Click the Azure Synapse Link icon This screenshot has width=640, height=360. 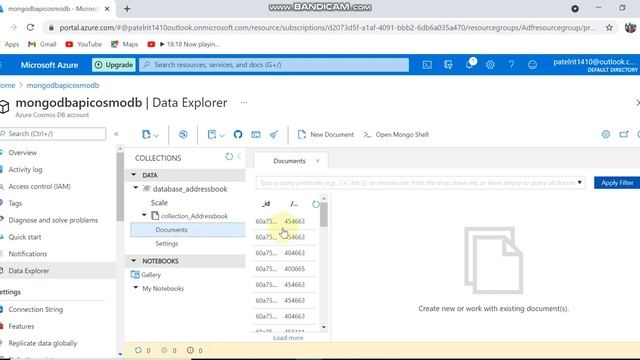[183, 134]
